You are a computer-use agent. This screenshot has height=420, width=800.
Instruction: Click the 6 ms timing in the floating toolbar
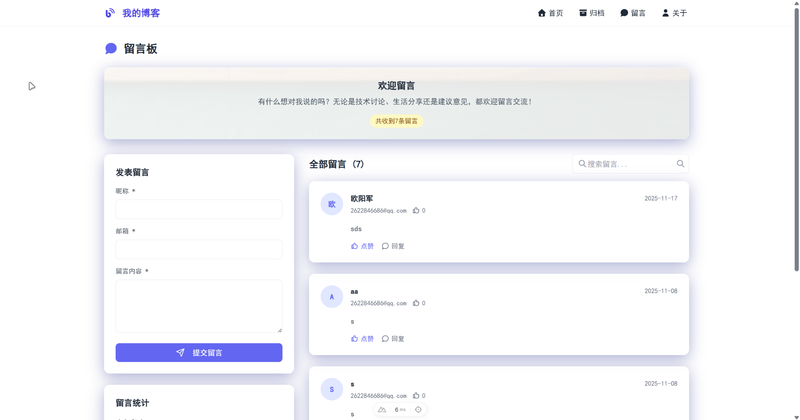coord(400,410)
